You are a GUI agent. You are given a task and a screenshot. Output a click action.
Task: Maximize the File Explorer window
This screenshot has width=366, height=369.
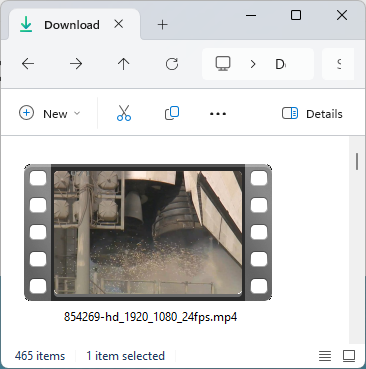pyautogui.click(x=296, y=15)
